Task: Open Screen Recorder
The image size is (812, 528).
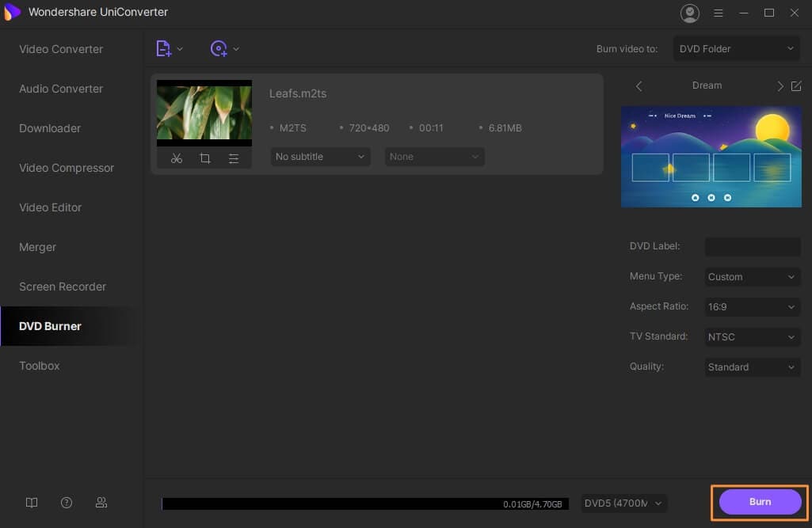Action: coord(62,287)
